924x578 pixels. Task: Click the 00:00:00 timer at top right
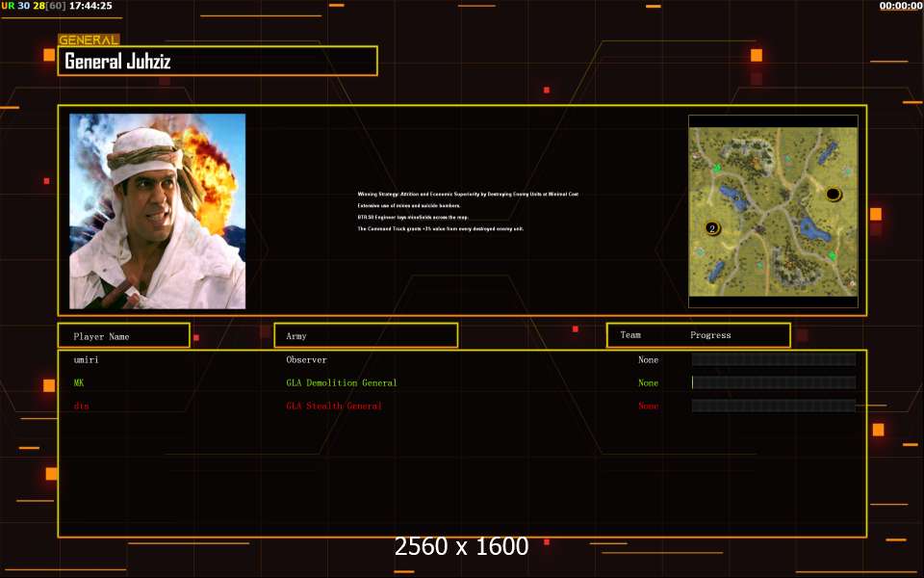pos(901,6)
